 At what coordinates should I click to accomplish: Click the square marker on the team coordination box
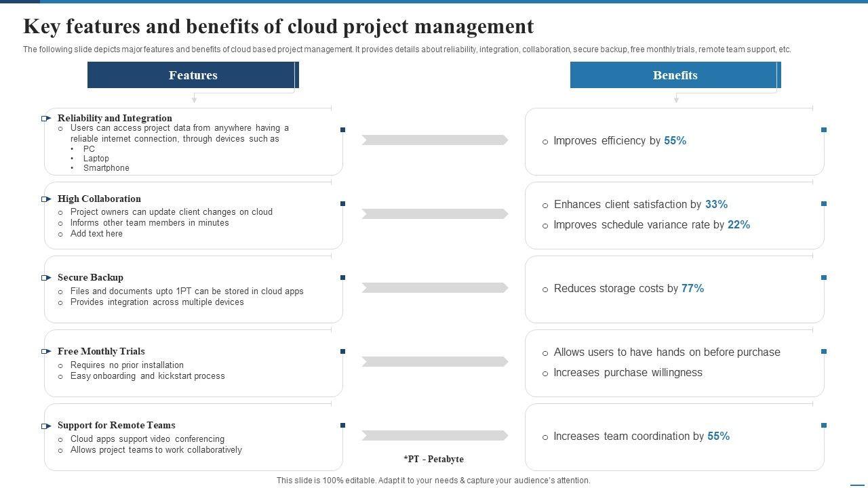pyautogui.click(x=824, y=426)
